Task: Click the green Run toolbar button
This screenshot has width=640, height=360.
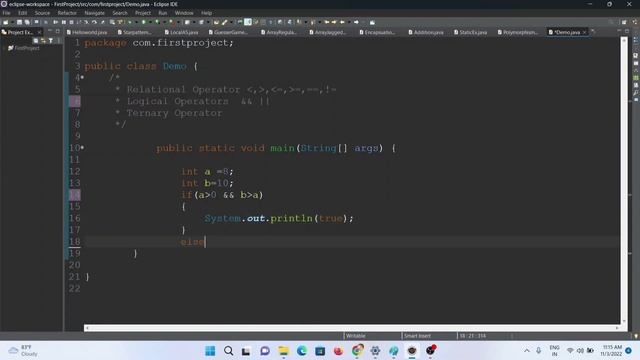Action: tap(144, 22)
